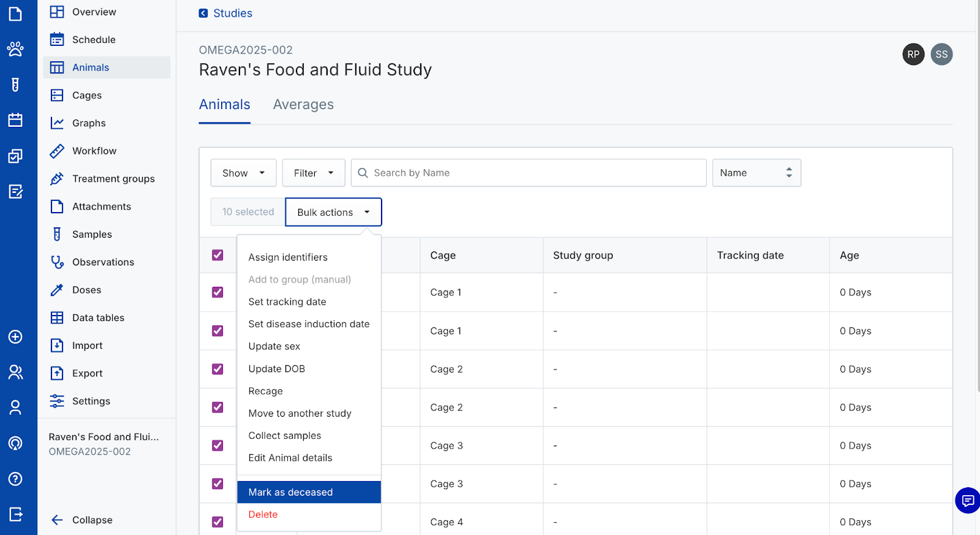Screen dimensions: 980x535
Task: Open the Doses dropper icon
Action: [x=57, y=290]
